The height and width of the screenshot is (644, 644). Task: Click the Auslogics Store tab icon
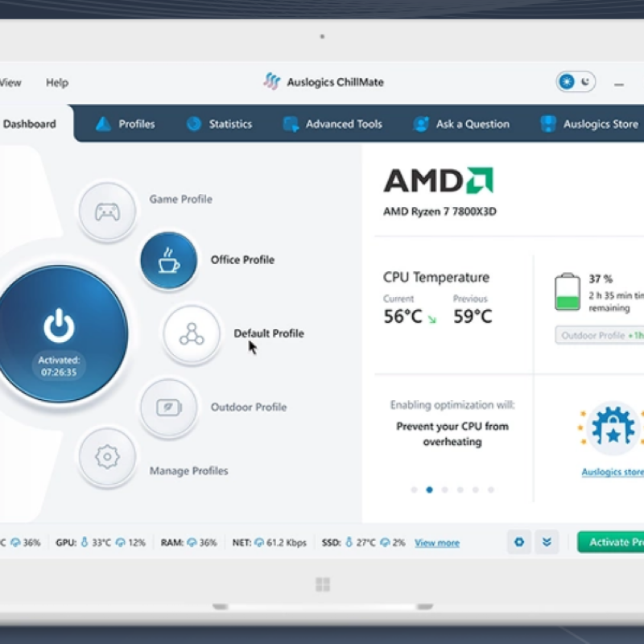pos(548,124)
